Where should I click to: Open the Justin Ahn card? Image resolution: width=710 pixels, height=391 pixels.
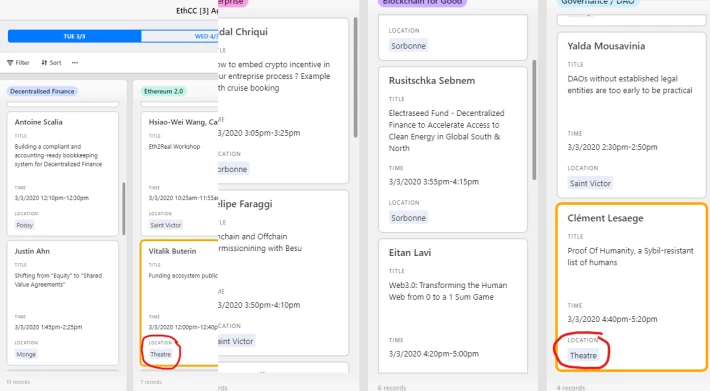[63, 303]
